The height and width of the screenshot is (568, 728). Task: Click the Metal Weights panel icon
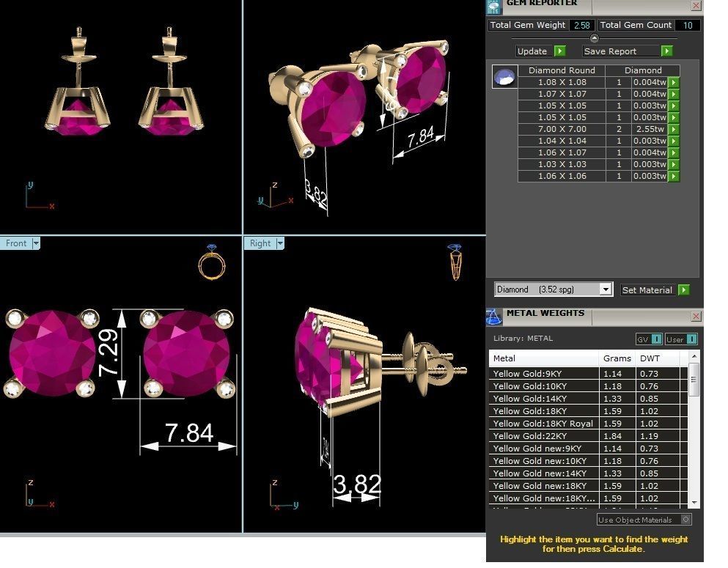[493, 317]
